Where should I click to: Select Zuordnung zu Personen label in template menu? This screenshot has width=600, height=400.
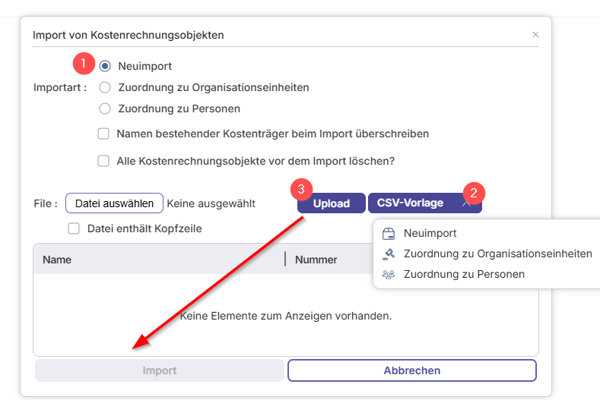click(464, 273)
